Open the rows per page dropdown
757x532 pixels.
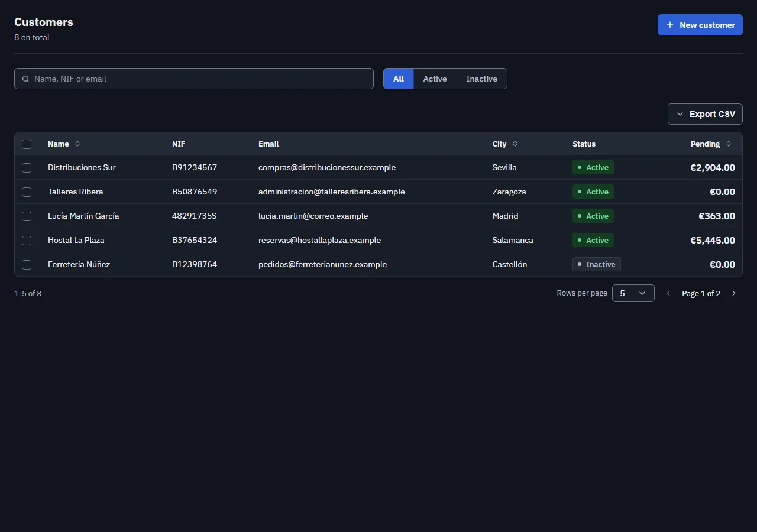tap(633, 293)
